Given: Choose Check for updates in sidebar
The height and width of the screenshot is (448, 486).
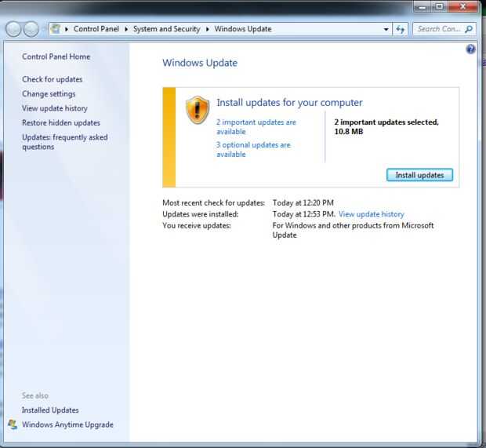Looking at the screenshot, I should 52,79.
